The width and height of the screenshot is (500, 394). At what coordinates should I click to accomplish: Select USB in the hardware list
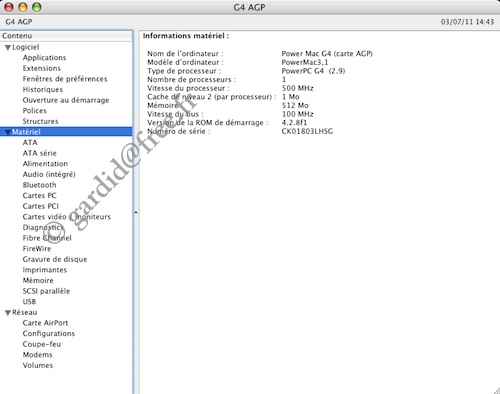tap(29, 302)
